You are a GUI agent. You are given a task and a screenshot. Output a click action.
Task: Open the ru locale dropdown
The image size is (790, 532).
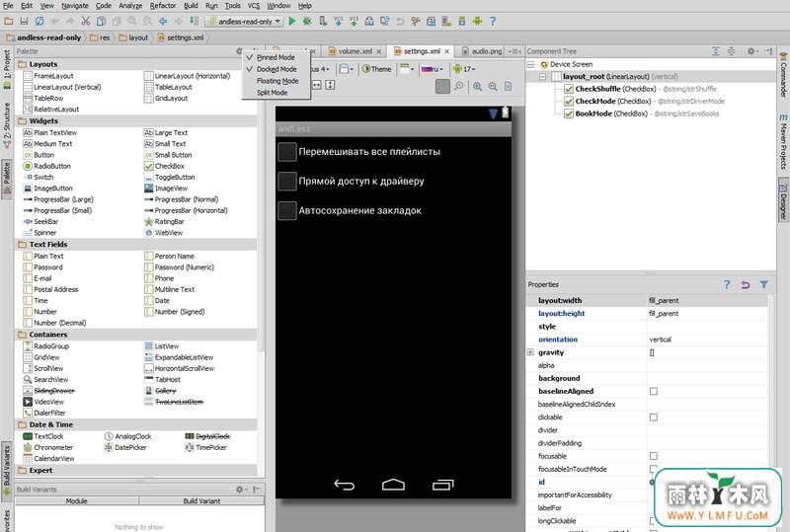(x=433, y=69)
